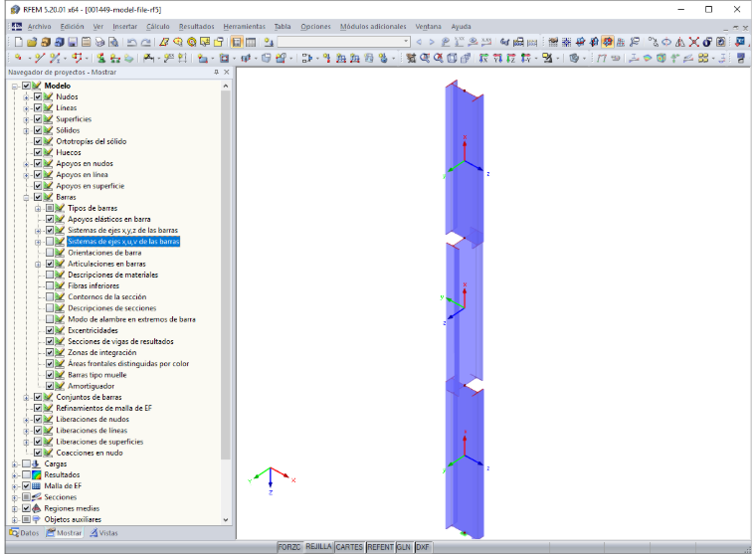Select Malla de EF tree item
The image size is (756, 554).
click(x=63, y=486)
